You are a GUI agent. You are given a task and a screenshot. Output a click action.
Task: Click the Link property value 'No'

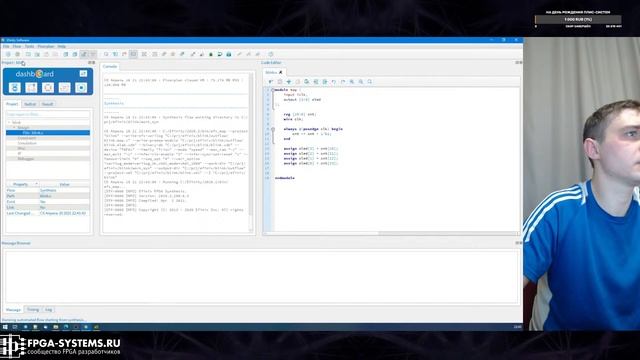click(x=42, y=207)
